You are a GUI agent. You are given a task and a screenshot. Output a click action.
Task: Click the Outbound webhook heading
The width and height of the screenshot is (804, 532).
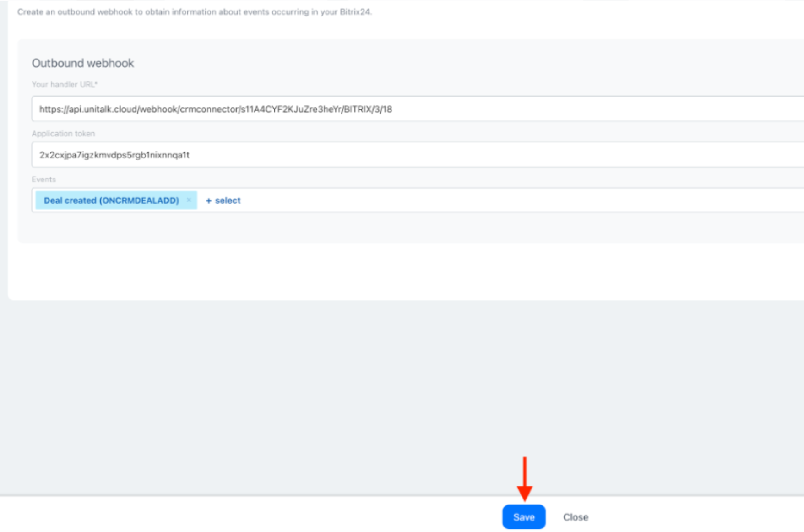[x=83, y=63]
